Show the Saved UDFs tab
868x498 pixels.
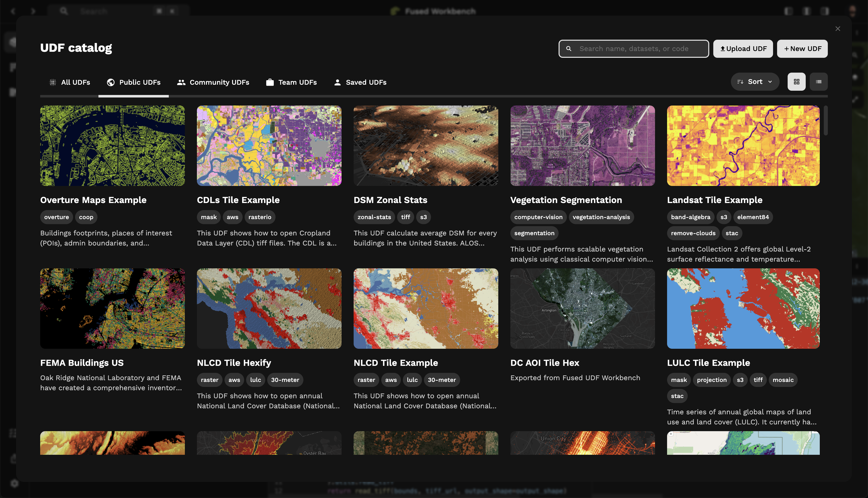pyautogui.click(x=360, y=82)
